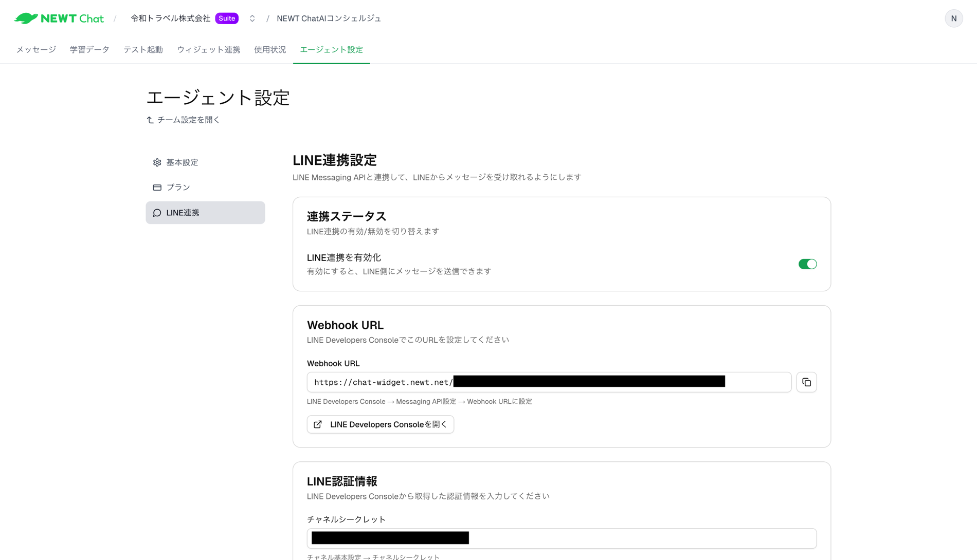Switch to the メッセージ tab

click(x=35, y=49)
